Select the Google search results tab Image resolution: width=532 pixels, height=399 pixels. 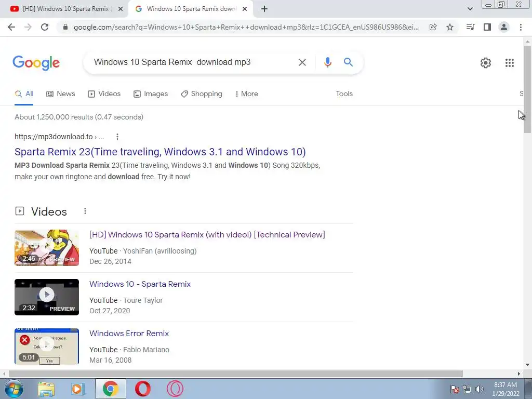(191, 9)
